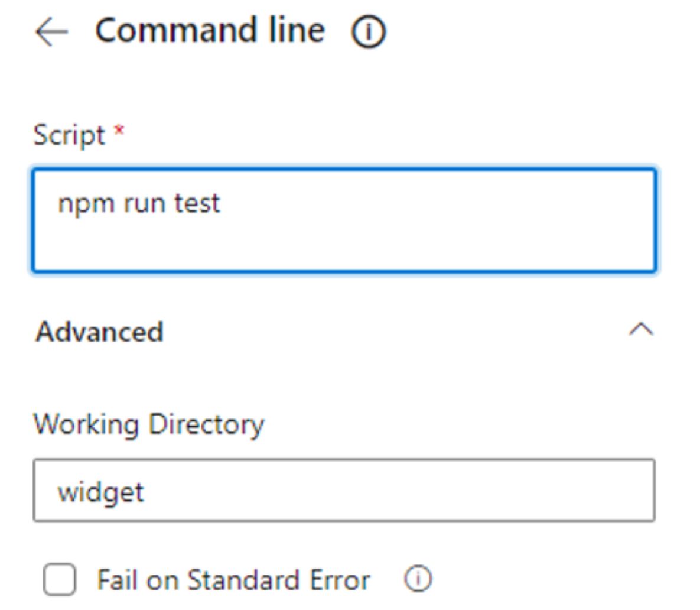Enable the Fail on Standard Error checkbox
700x610 pixels.
[60, 579]
